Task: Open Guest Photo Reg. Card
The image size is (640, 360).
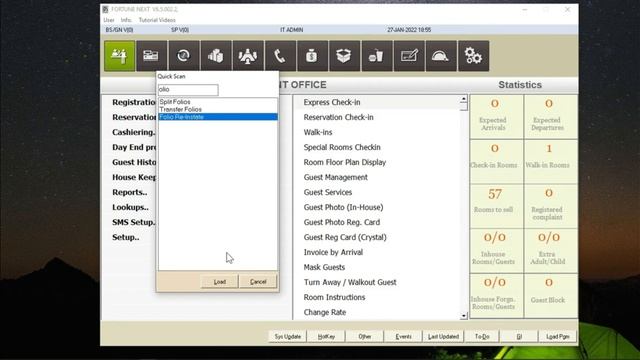Action: click(342, 222)
